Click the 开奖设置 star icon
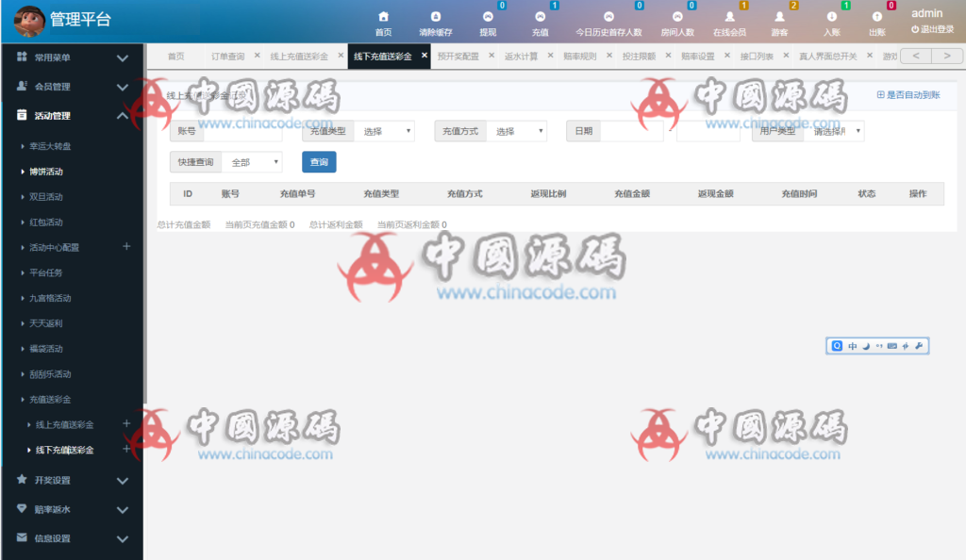The width and height of the screenshot is (966, 560). (22, 479)
